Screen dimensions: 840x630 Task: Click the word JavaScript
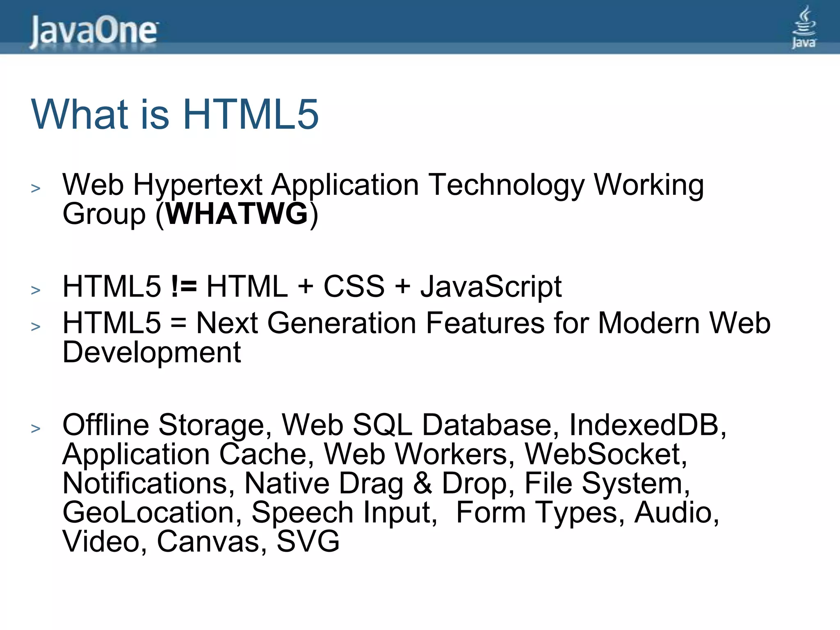pyautogui.click(x=491, y=286)
